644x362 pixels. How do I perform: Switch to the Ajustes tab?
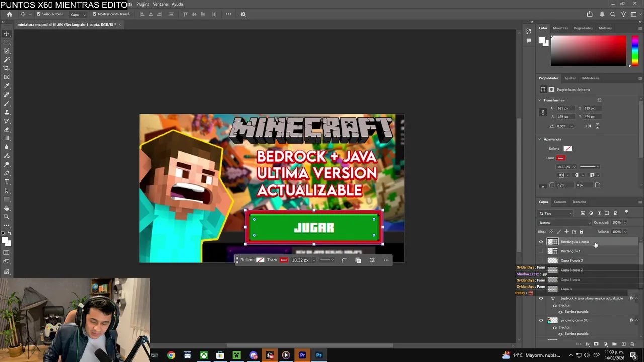570,78
